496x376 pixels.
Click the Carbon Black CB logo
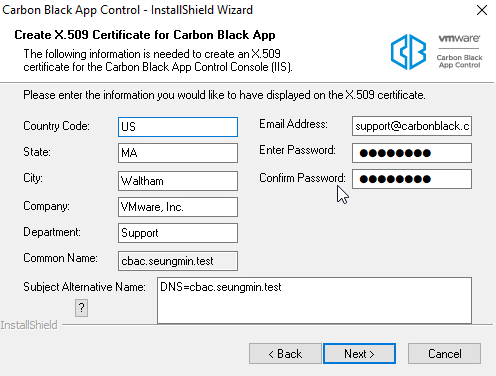(x=408, y=52)
